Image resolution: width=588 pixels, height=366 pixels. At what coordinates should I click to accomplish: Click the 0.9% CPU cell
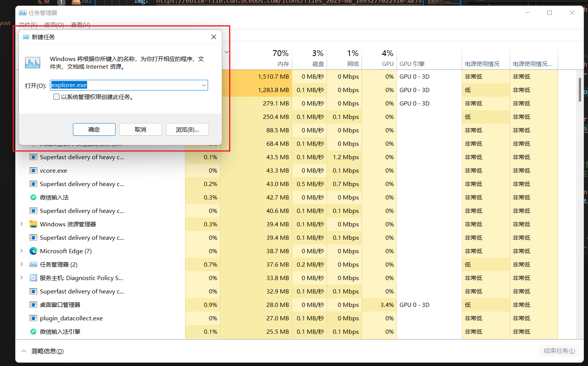(x=203, y=305)
